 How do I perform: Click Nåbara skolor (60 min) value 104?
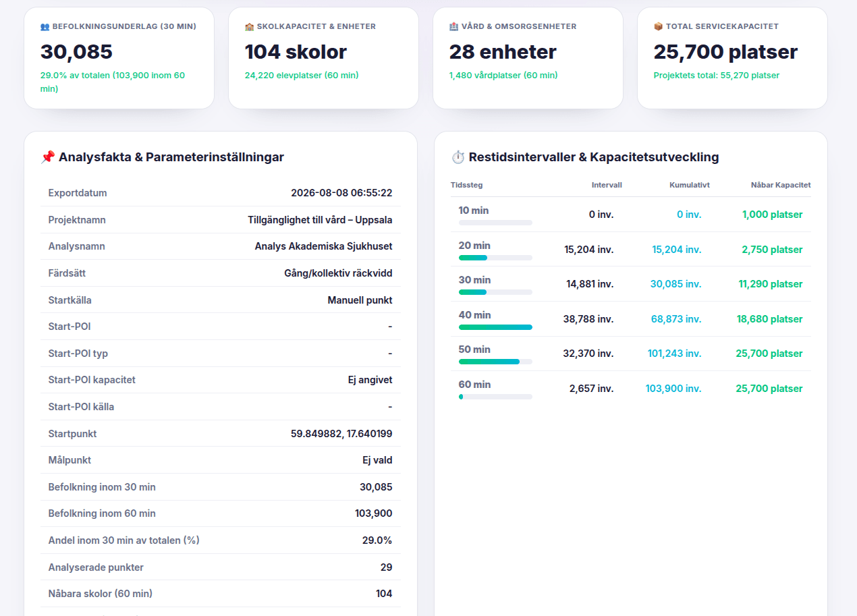point(384,594)
